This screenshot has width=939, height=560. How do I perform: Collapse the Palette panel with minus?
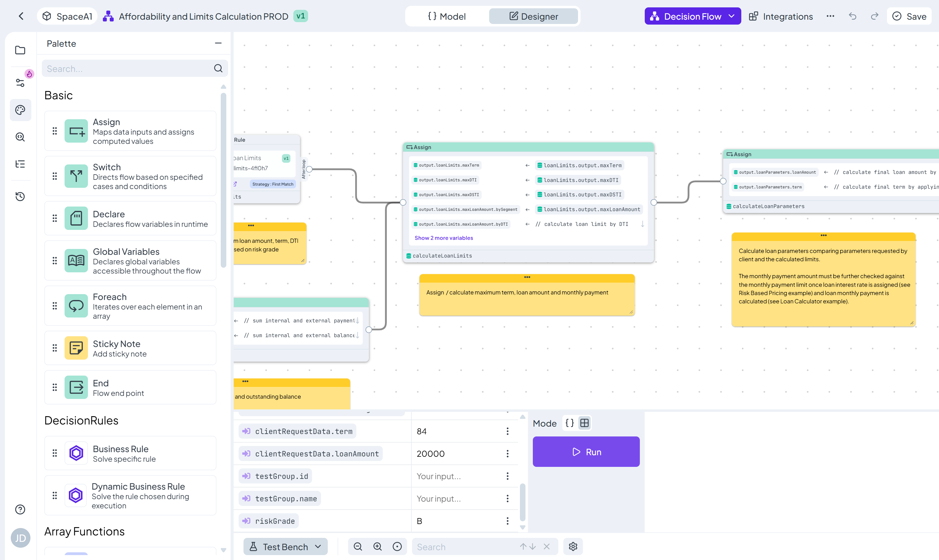pyautogui.click(x=218, y=43)
